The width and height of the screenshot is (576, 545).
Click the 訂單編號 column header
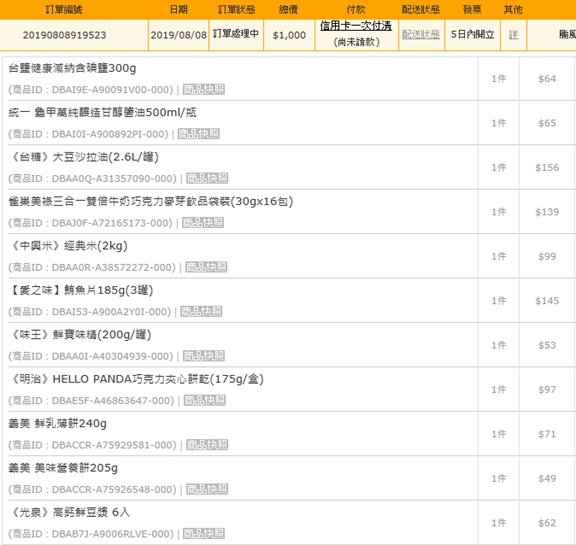click(x=64, y=9)
